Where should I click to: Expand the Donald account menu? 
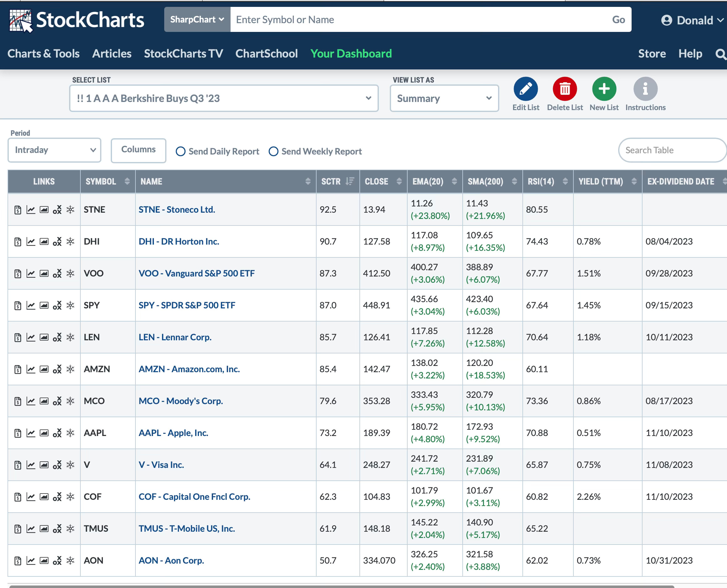pos(693,20)
